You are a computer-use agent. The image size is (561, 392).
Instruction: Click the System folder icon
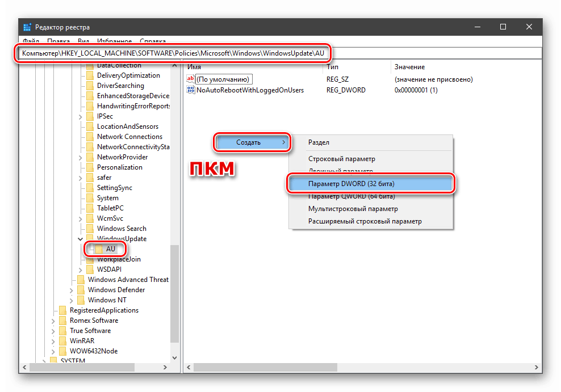(90, 198)
